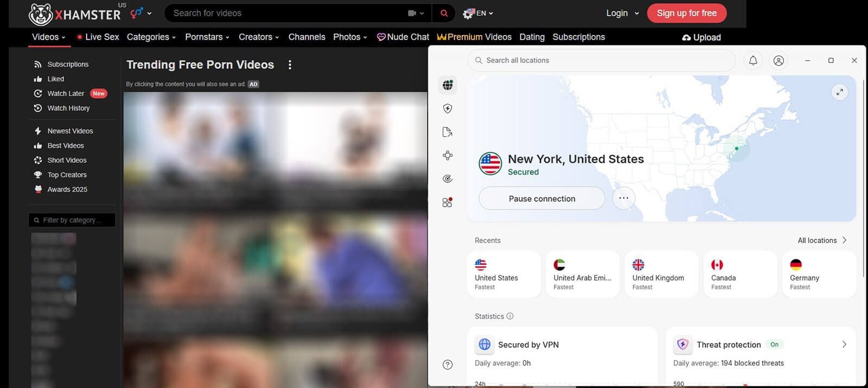Viewport: 868px width, 388px height.
Task: Go to Channels in the nav bar
Action: pos(307,37)
